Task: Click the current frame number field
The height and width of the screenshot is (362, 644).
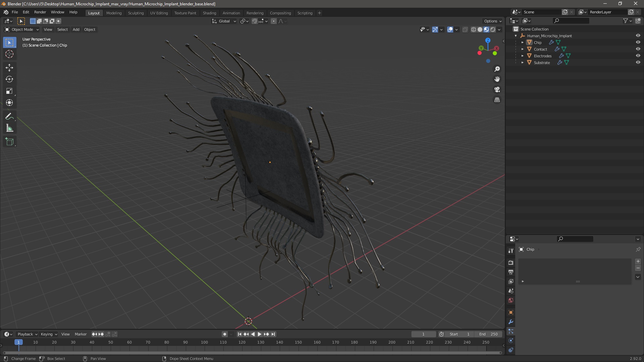Action: point(423,334)
